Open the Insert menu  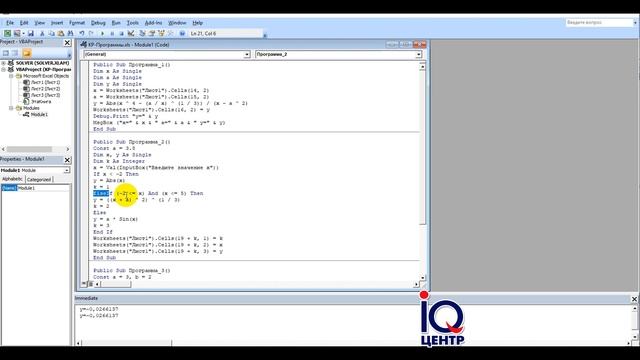57,23
